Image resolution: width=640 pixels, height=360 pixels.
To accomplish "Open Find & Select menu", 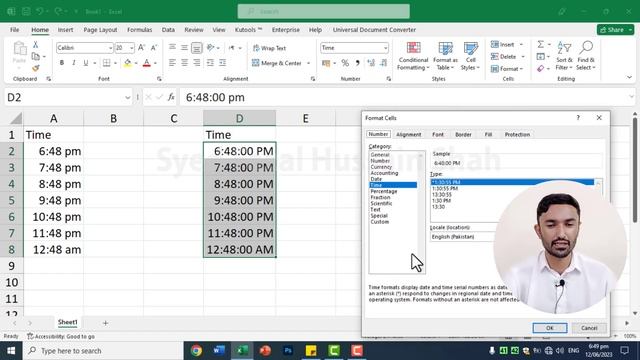I will point(586,56).
